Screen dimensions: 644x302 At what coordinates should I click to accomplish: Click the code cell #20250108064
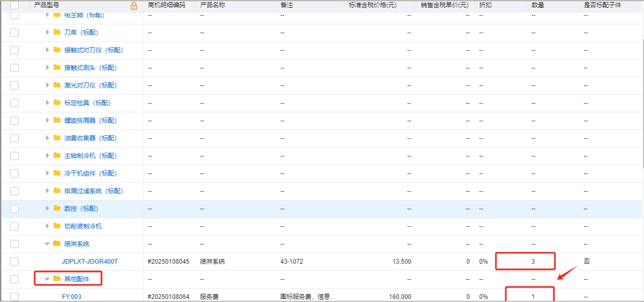[x=169, y=297]
